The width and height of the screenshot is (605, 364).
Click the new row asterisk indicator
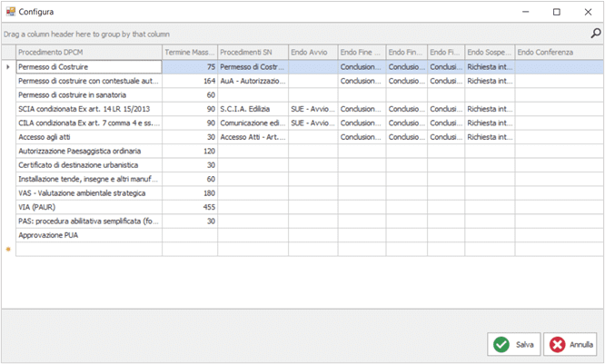pyautogui.click(x=8, y=249)
